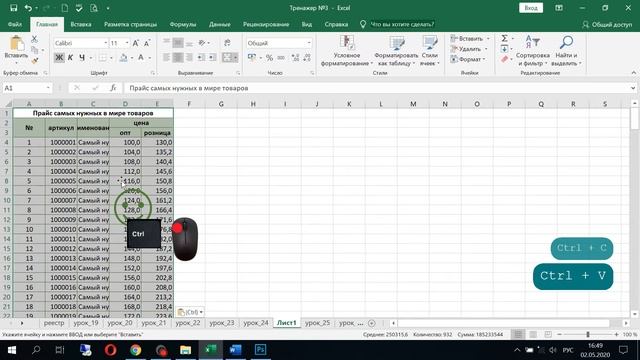The width and height of the screenshot is (640, 360).
Task: Open Сортировка и фильтр menu
Action: (533, 51)
